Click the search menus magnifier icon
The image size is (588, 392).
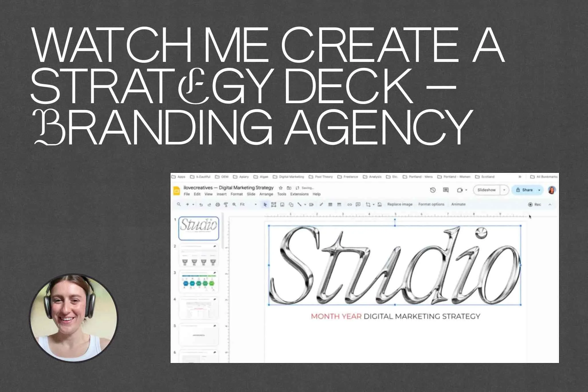click(x=179, y=204)
